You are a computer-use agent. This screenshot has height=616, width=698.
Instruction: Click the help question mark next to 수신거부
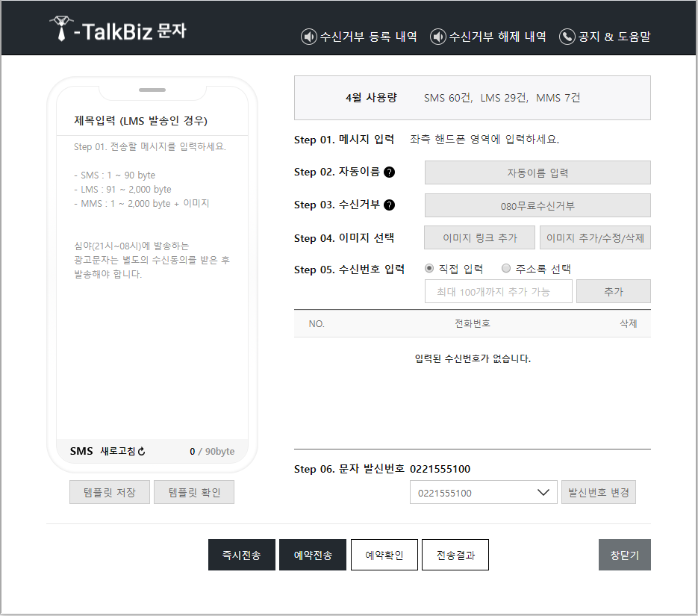(389, 205)
